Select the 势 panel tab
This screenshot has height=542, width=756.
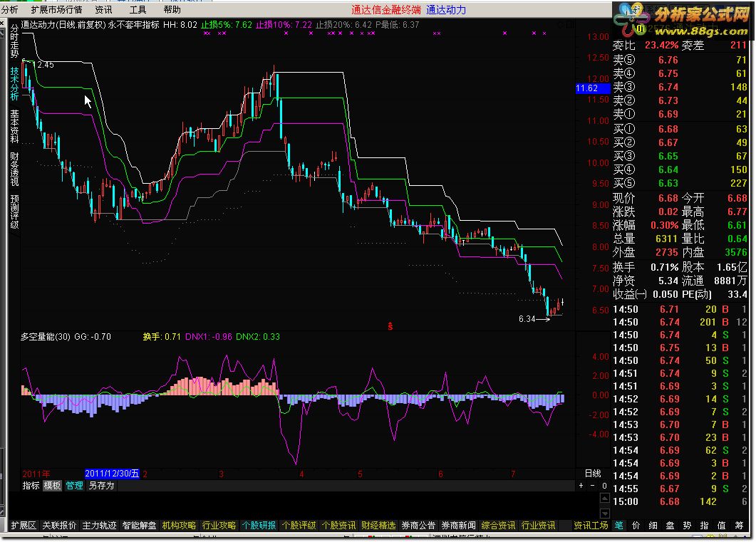pos(687,525)
